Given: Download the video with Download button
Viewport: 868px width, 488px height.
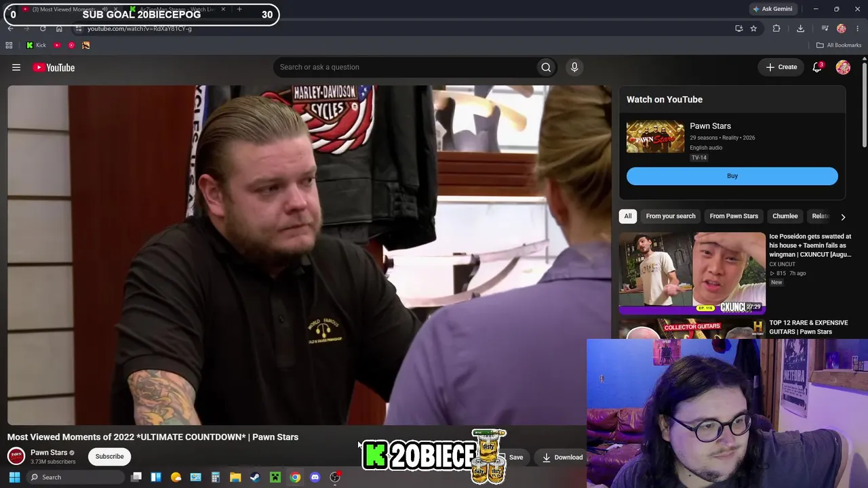Looking at the screenshot, I should [562, 457].
